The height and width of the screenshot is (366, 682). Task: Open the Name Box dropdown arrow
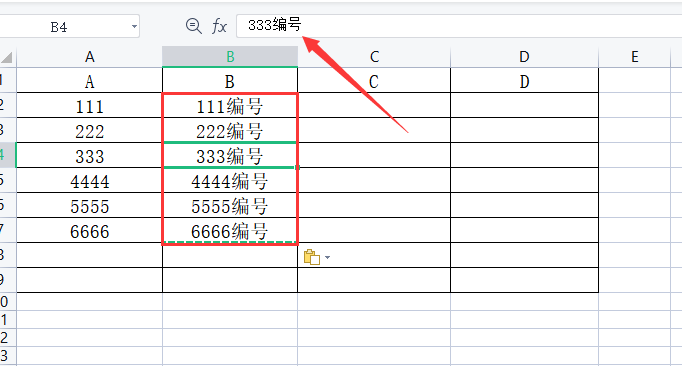click(134, 27)
